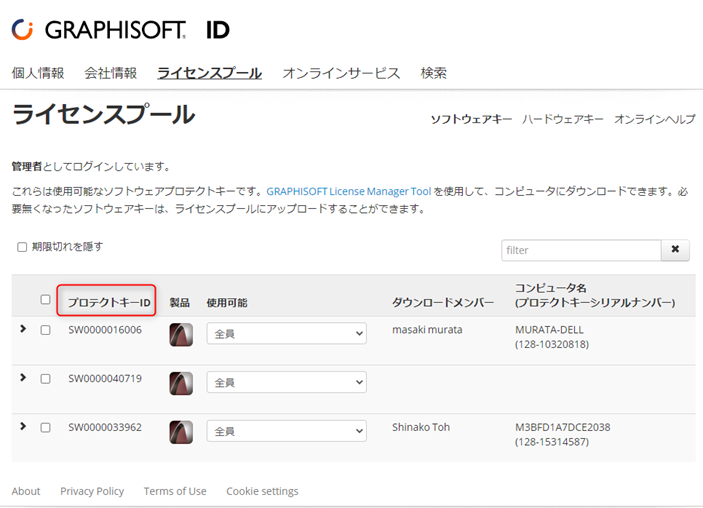This screenshot has height=508, width=703.
Task: Click the Archicad product icon for SW0000033962
Action: (181, 432)
